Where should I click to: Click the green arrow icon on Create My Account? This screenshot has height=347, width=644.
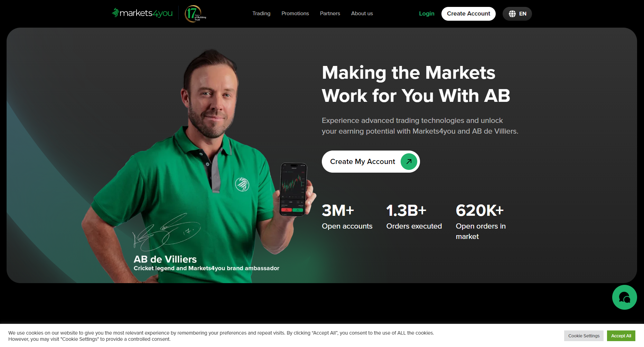pos(409,162)
